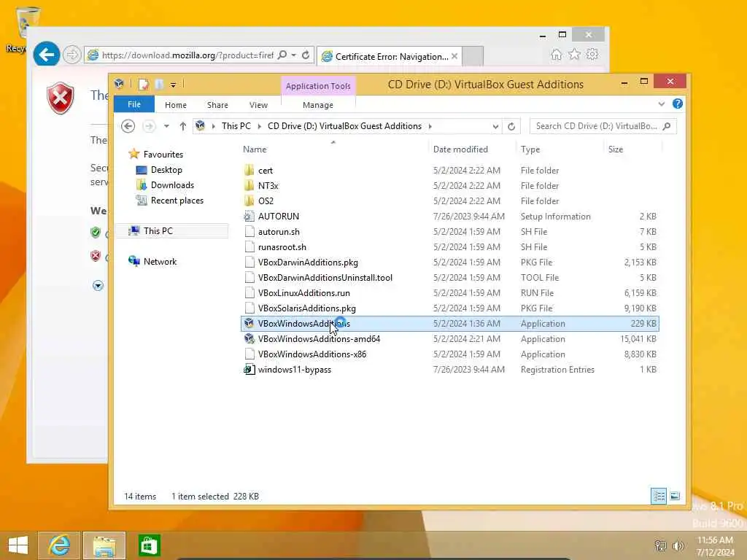This screenshot has height=560, width=747.
Task: Open the Manage ribbon tab
Action: (x=318, y=105)
